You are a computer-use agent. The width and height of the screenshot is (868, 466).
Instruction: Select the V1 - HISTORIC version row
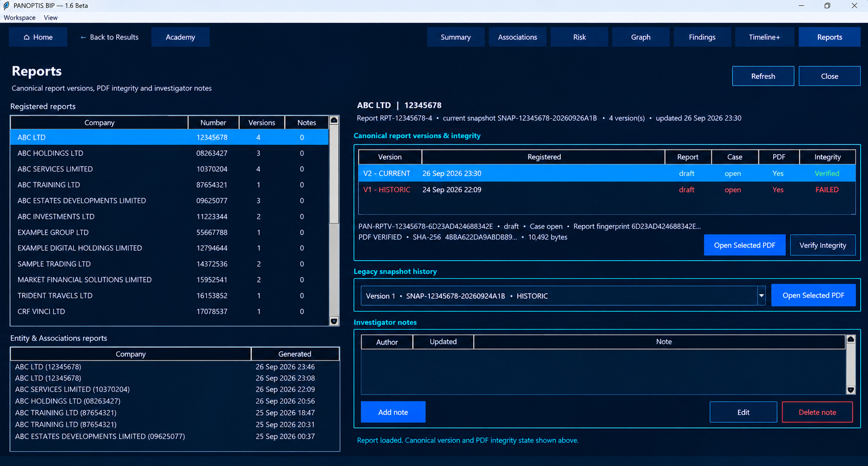click(x=607, y=190)
